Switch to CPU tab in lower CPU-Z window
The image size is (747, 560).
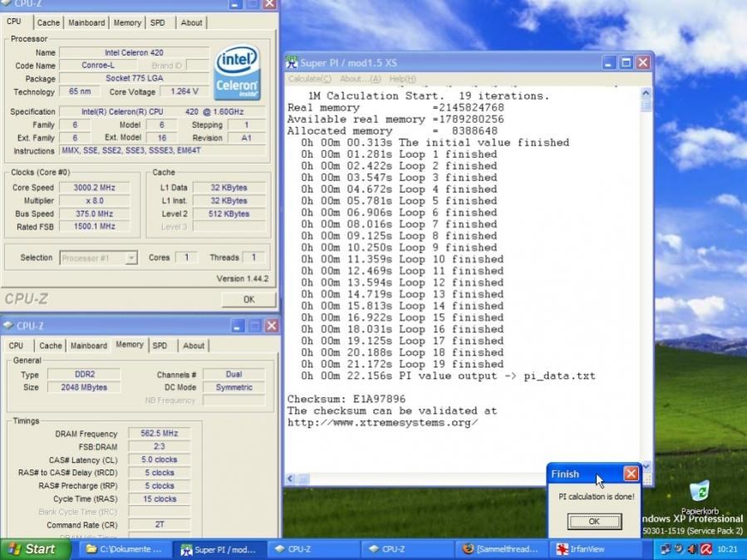[16, 346]
